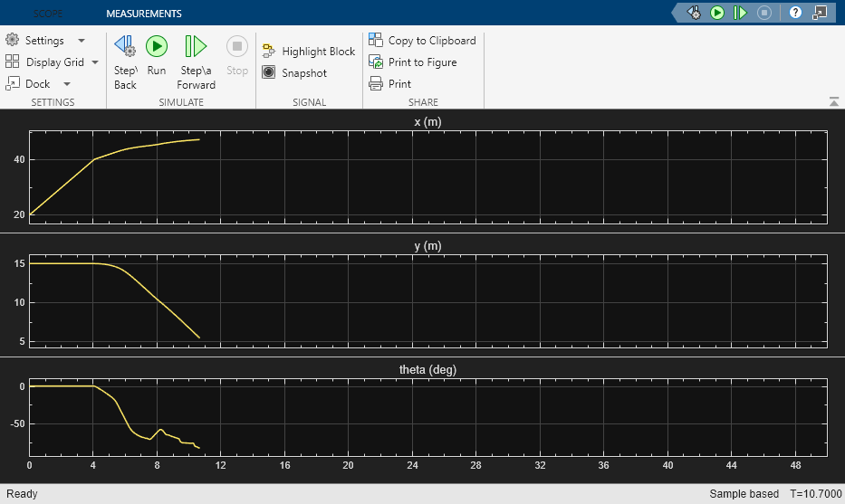Click the Step Back ribbon button
845x504 pixels.
[x=126, y=62]
